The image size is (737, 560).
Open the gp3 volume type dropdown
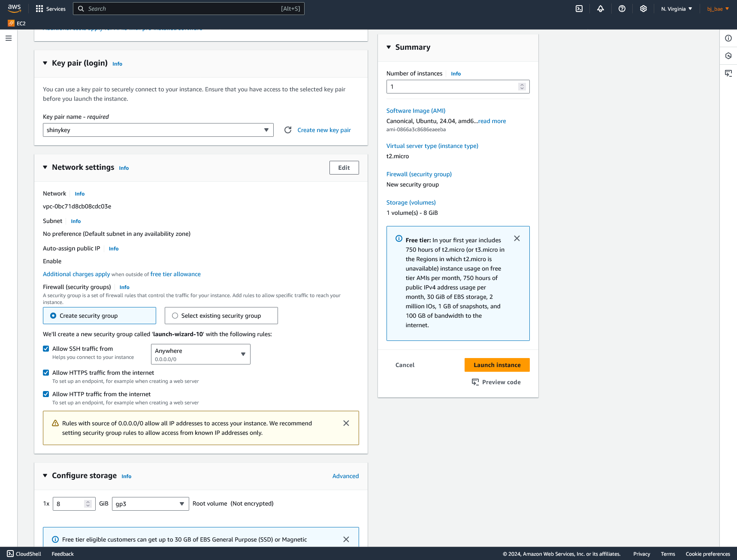coord(150,504)
